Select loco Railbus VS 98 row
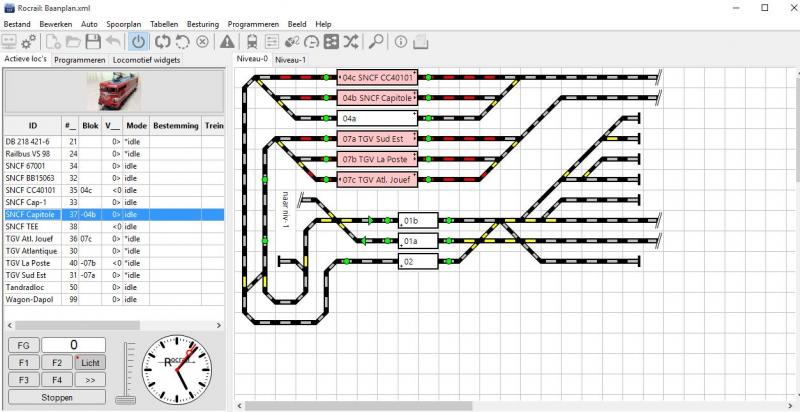The width and height of the screenshot is (800, 412). click(x=114, y=153)
